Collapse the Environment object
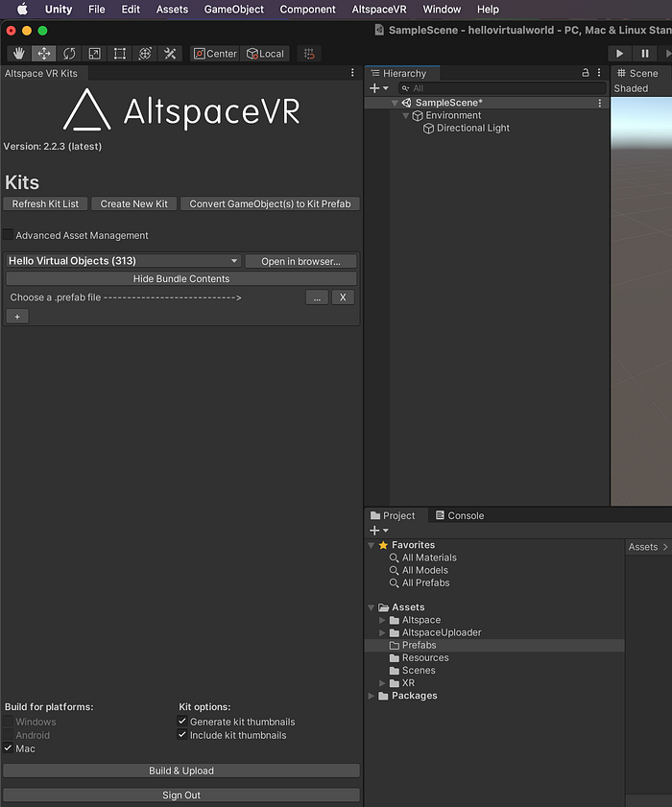This screenshot has width=672, height=807. pos(406,116)
